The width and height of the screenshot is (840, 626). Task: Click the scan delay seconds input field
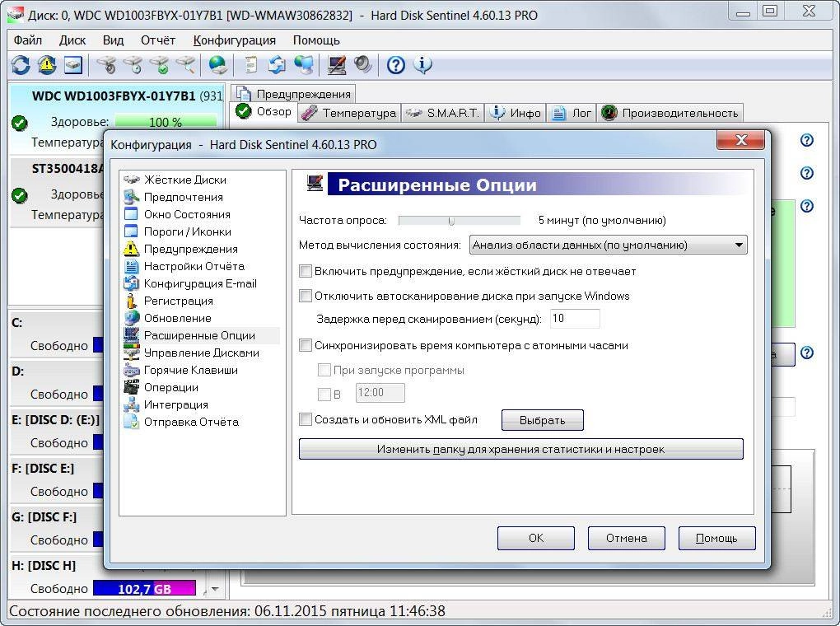575,319
